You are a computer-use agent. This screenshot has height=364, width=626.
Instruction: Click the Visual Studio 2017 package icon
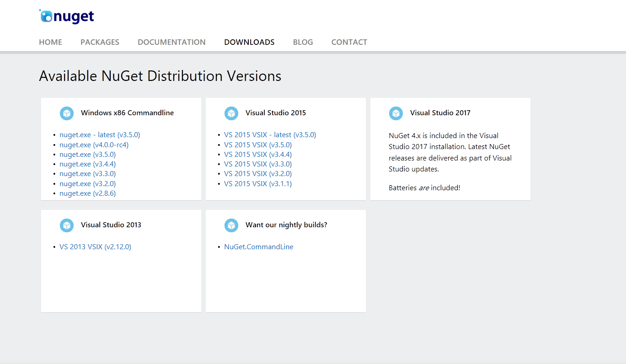click(396, 113)
